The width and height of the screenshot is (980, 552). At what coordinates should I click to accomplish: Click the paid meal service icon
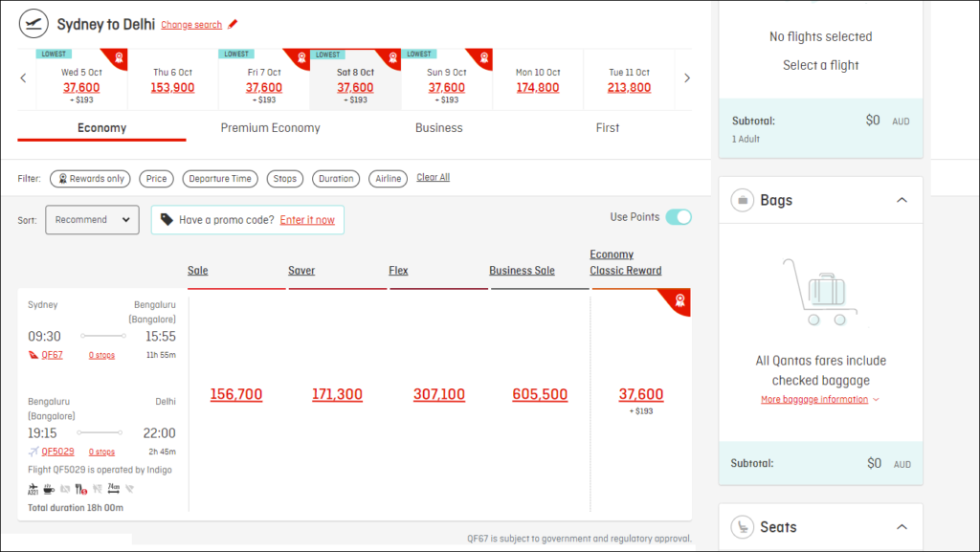[81, 488]
